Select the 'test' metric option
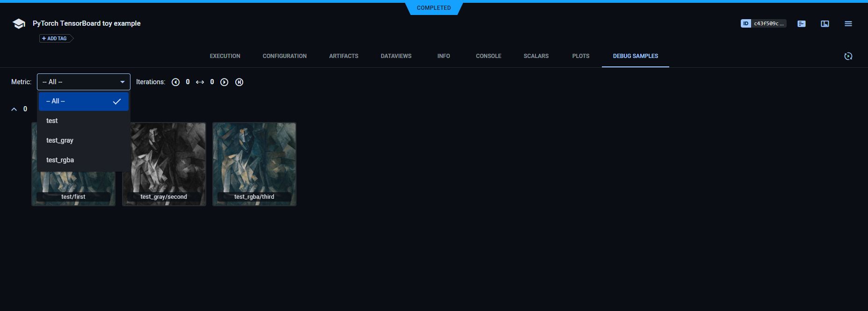This screenshot has height=311, width=868. [x=84, y=121]
